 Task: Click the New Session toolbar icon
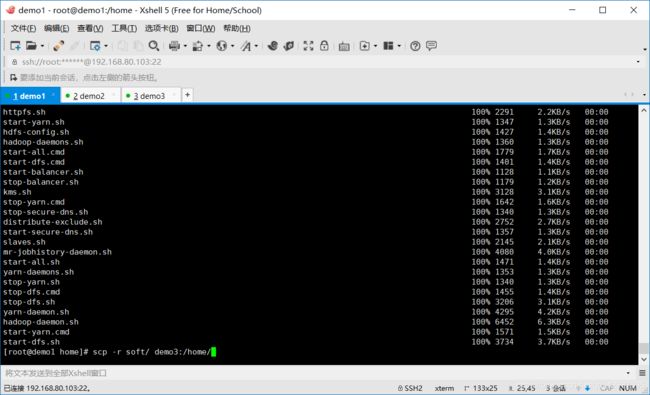coord(15,46)
